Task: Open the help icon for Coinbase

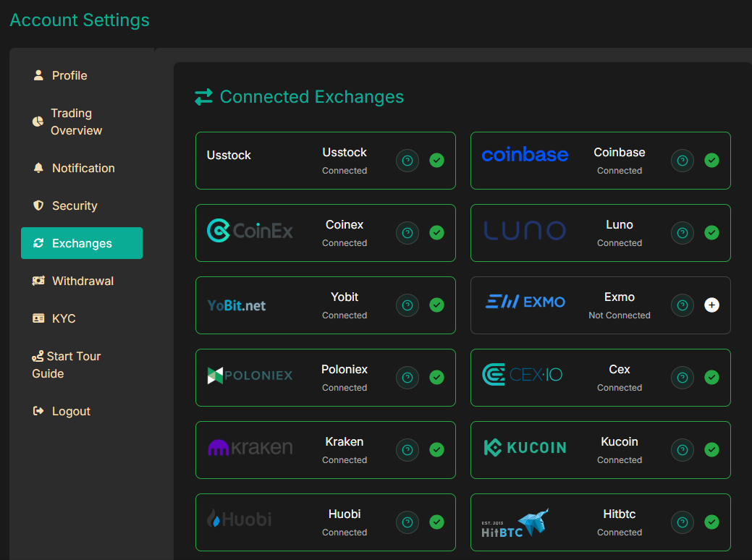Action: tap(683, 161)
